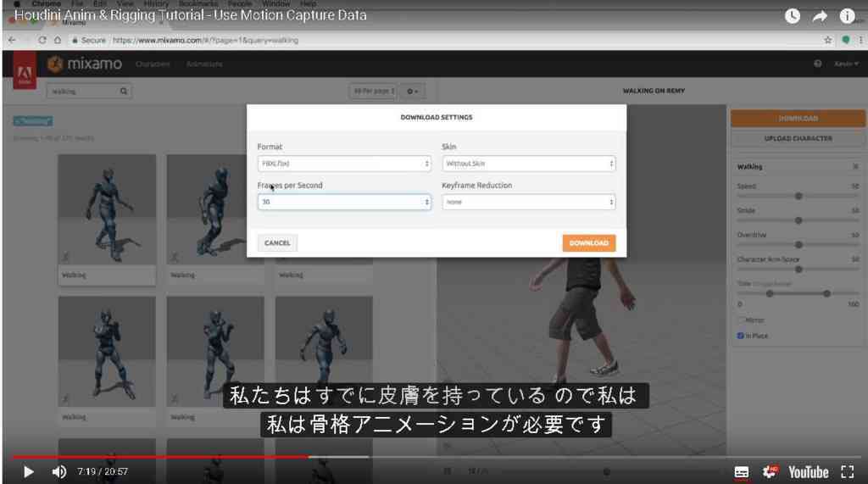Adjust the Trim left handle
The width and height of the screenshot is (868, 484).
pos(770,293)
